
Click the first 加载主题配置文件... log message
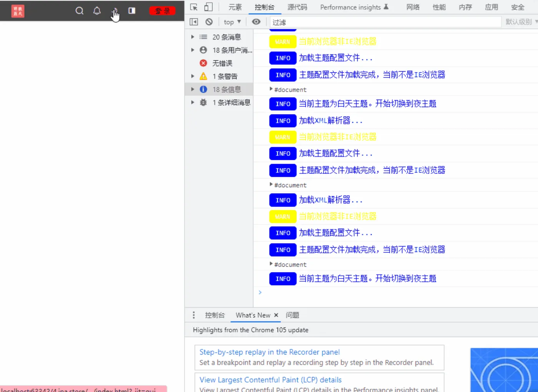click(335, 58)
